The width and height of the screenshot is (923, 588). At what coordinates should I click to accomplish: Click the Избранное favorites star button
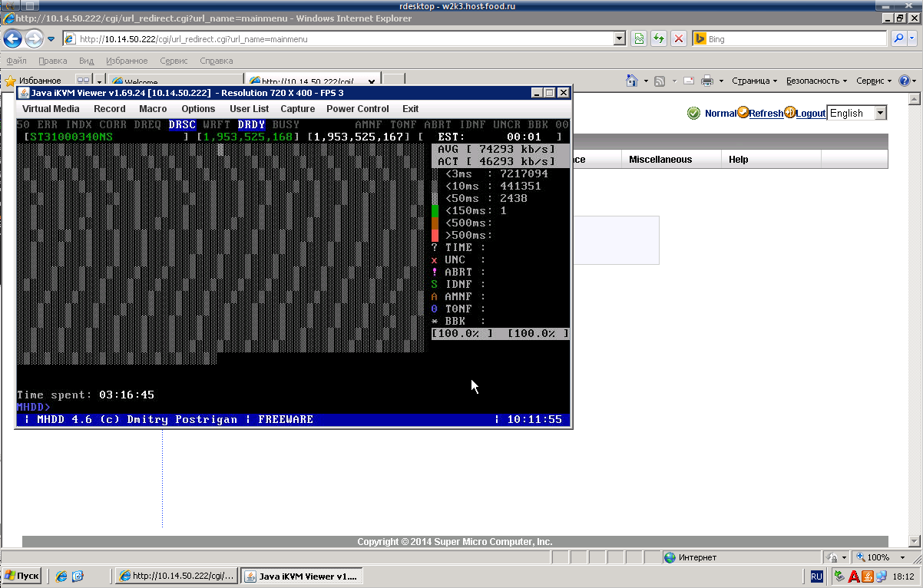click(x=33, y=81)
